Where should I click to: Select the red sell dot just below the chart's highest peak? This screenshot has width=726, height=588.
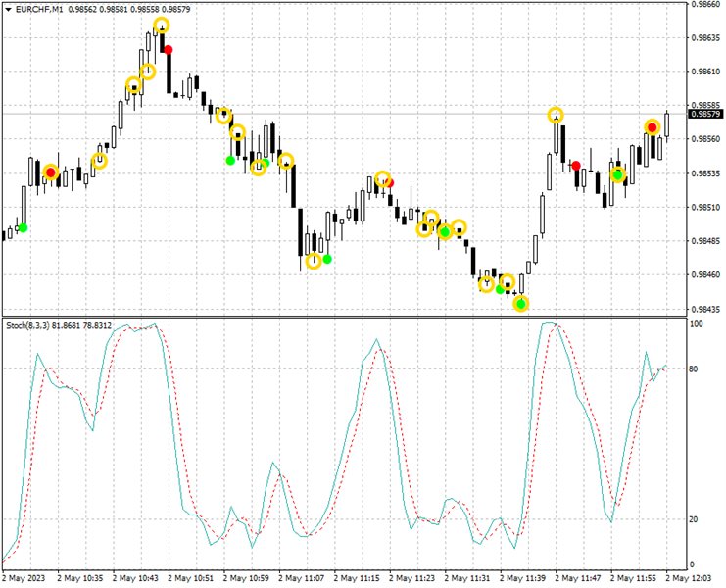tap(169, 50)
